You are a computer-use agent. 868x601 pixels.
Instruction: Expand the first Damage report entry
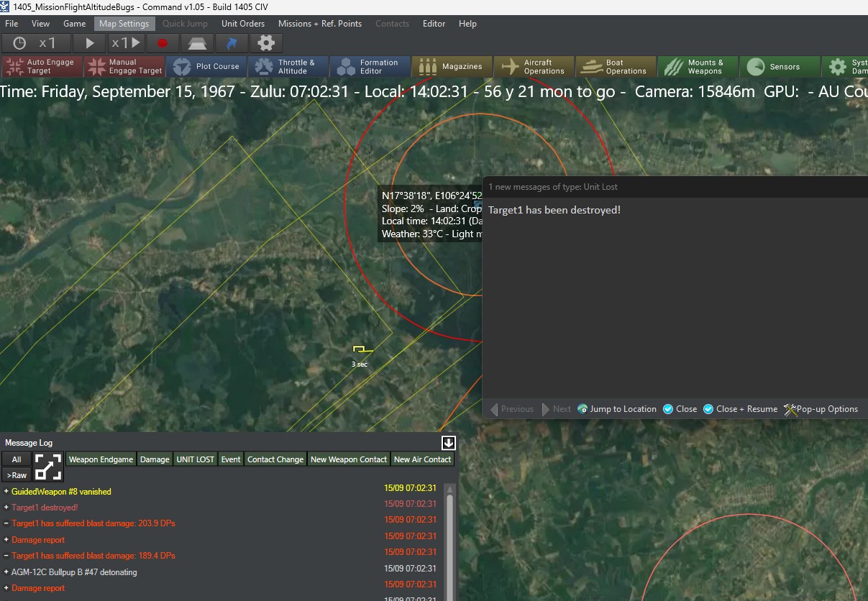coord(6,540)
